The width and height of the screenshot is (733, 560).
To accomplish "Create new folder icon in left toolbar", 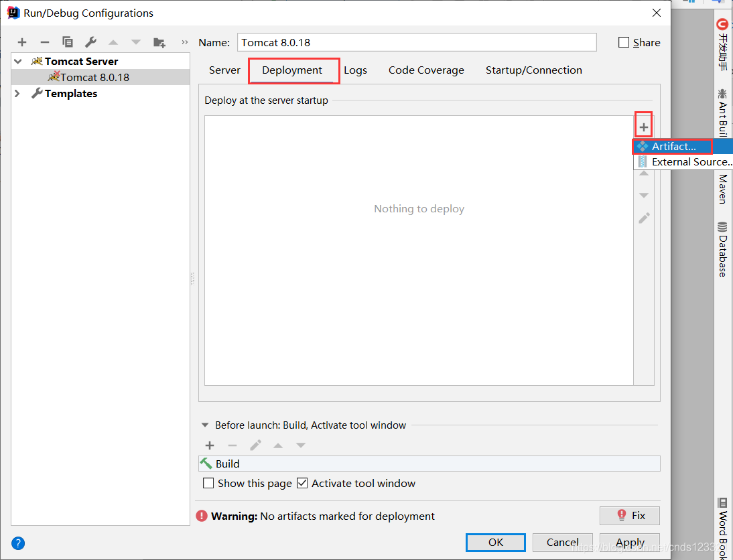I will (x=159, y=43).
